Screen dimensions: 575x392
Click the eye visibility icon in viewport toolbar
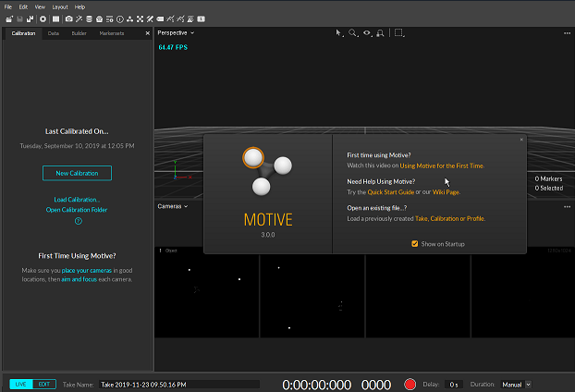click(x=367, y=32)
